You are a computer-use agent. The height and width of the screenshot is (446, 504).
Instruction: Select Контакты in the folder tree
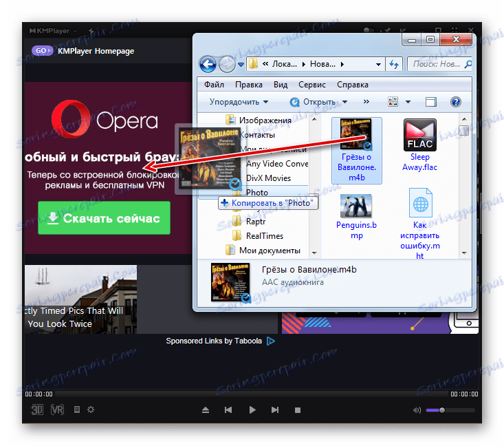click(257, 135)
